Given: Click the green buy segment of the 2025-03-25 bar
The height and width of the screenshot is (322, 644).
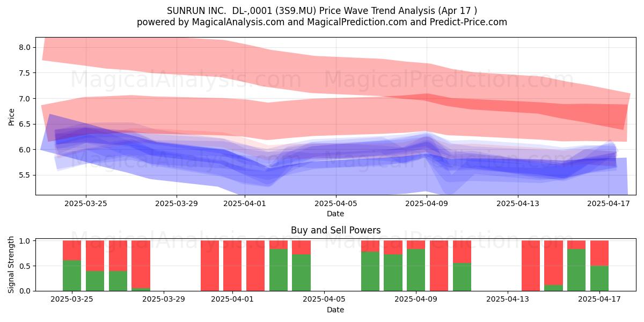Looking at the screenshot, I should point(72,275).
